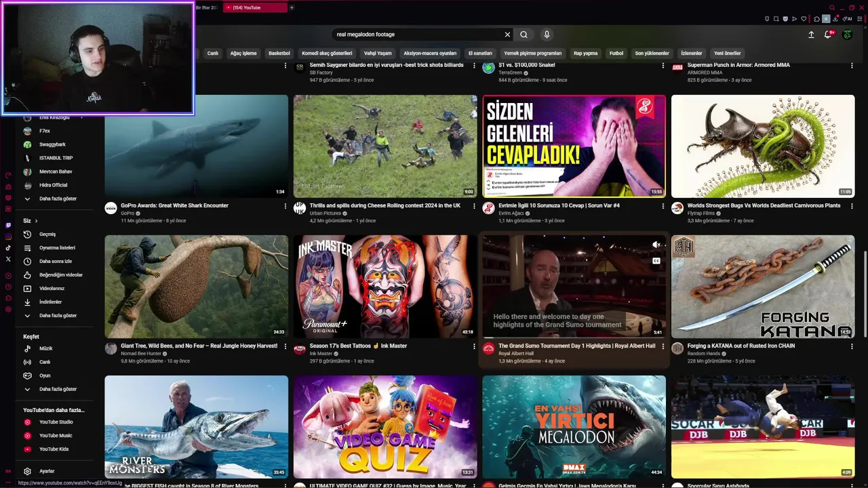Open three-dot menu for Grand Sumo Tournament video
The width and height of the screenshot is (868, 488).
point(663,346)
